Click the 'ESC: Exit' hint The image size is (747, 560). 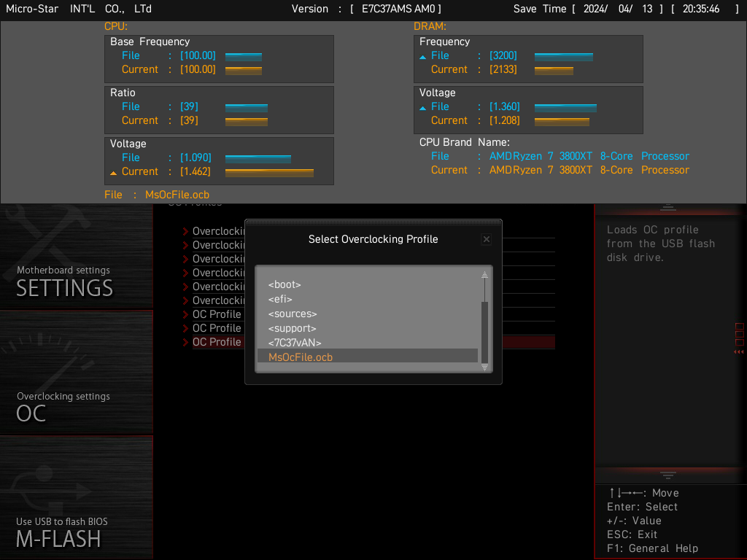click(x=632, y=534)
